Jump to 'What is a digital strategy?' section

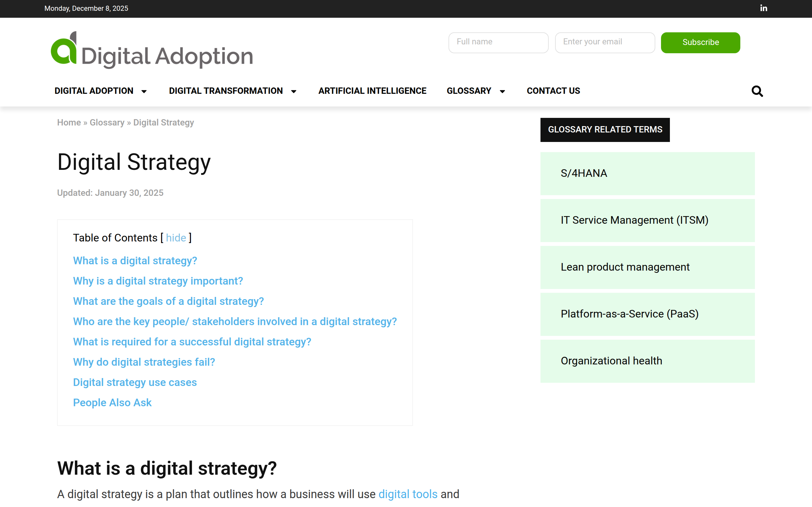coord(134,260)
